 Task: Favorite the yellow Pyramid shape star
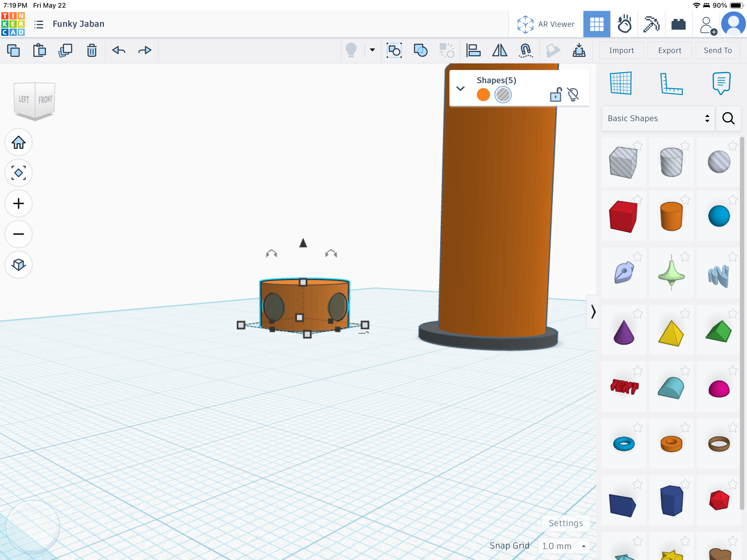(685, 313)
